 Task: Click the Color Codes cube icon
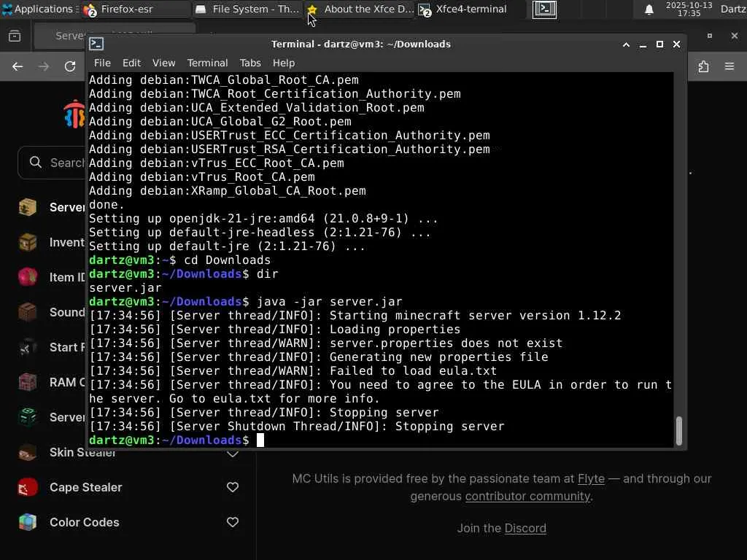point(28,522)
